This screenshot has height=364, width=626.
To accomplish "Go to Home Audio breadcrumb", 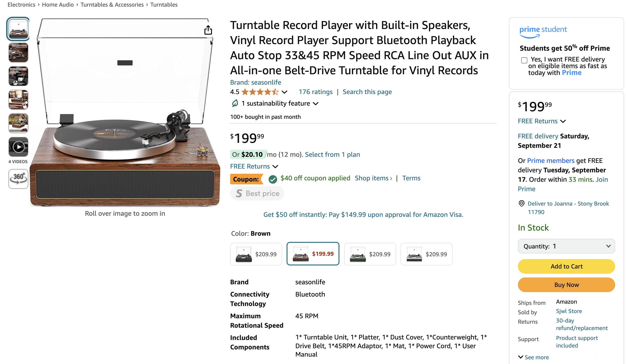I will [58, 4].
